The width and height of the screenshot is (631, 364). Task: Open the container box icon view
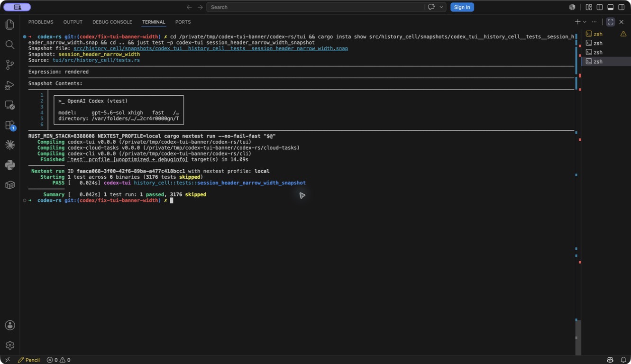click(x=10, y=185)
